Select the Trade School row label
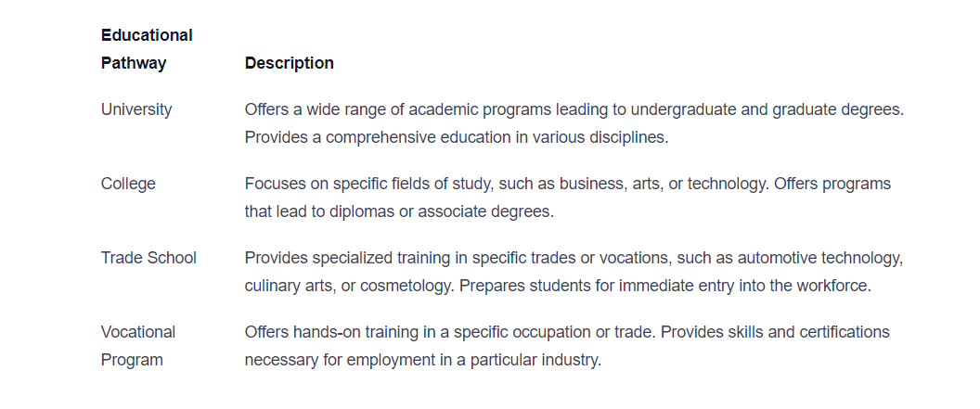The height and width of the screenshot is (409, 980). click(x=148, y=258)
